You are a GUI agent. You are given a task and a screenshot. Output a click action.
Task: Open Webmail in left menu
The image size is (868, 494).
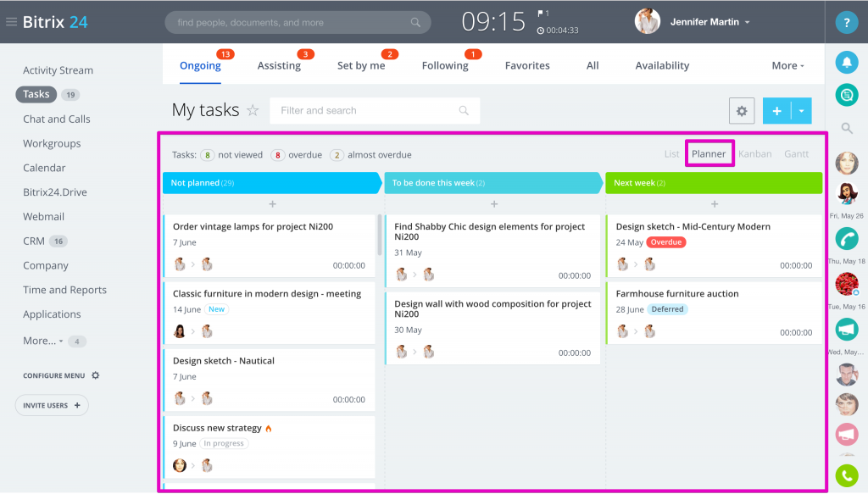click(44, 216)
